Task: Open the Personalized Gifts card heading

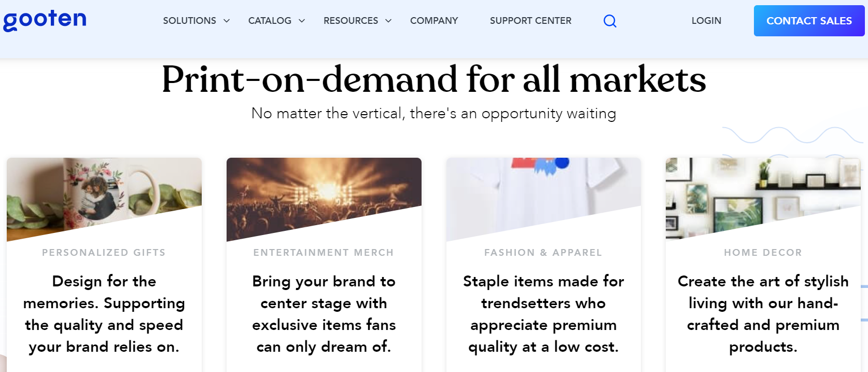Action: [104, 253]
